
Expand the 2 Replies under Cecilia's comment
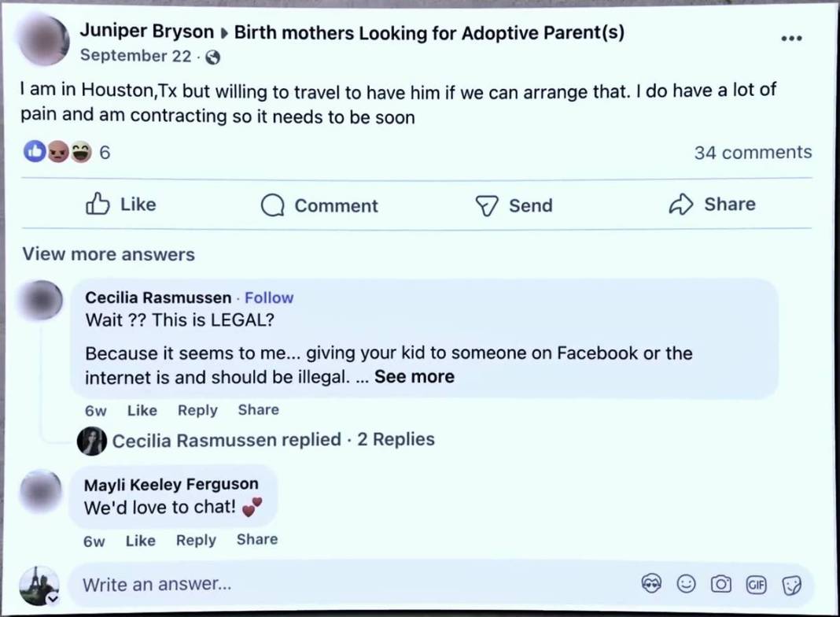tap(396, 440)
